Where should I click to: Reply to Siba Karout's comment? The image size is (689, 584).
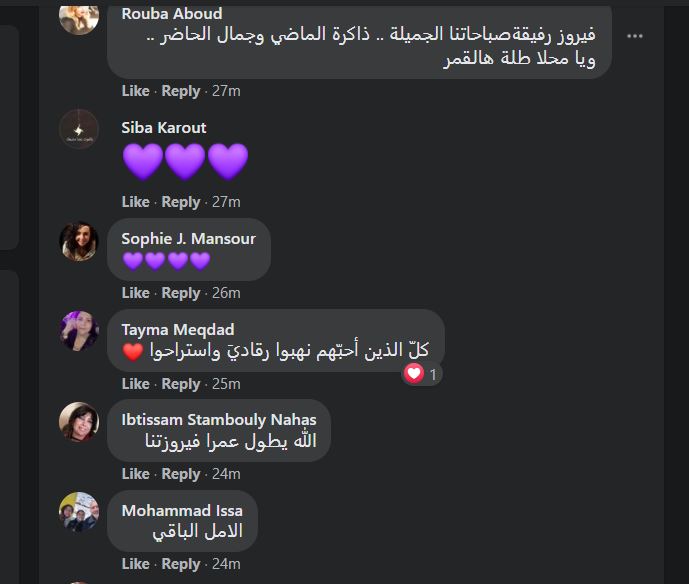[181, 202]
